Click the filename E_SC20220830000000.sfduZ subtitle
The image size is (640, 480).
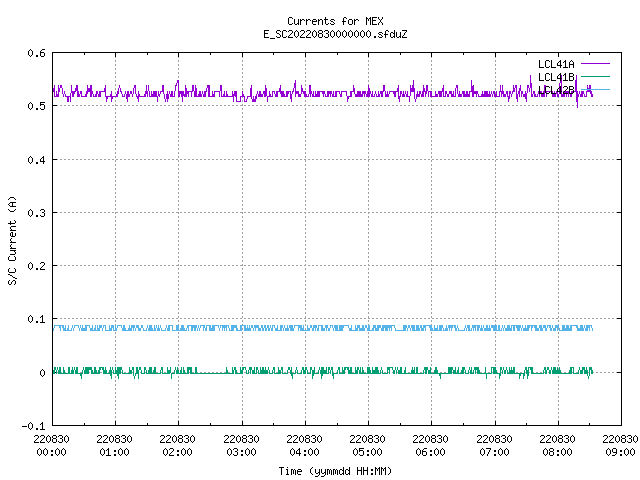tap(335, 34)
